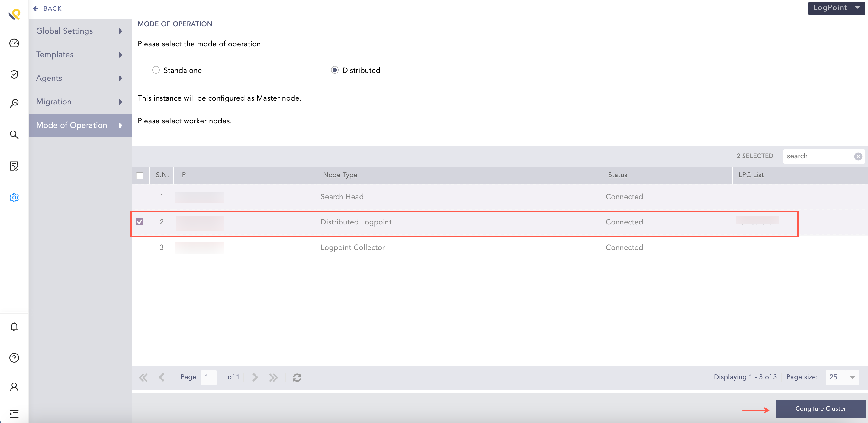Uncheck the Distributed Logpoint row checkbox
This screenshot has height=423, width=868.
click(x=140, y=222)
